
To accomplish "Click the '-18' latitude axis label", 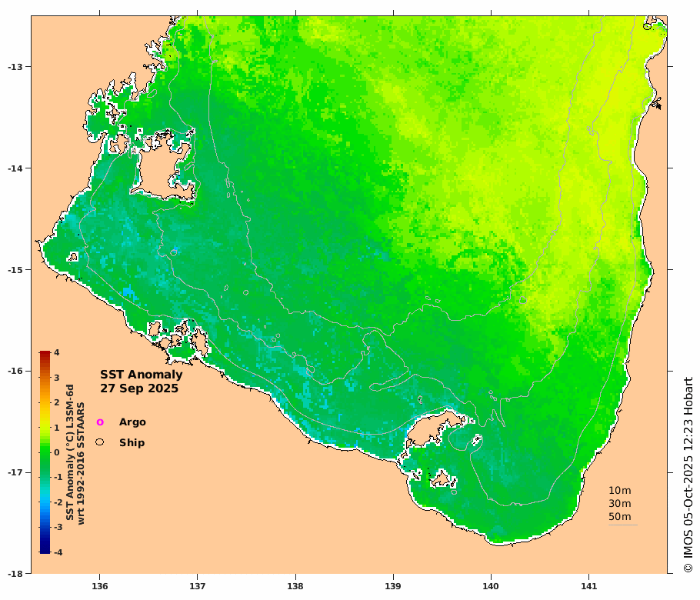I will click(14, 574).
